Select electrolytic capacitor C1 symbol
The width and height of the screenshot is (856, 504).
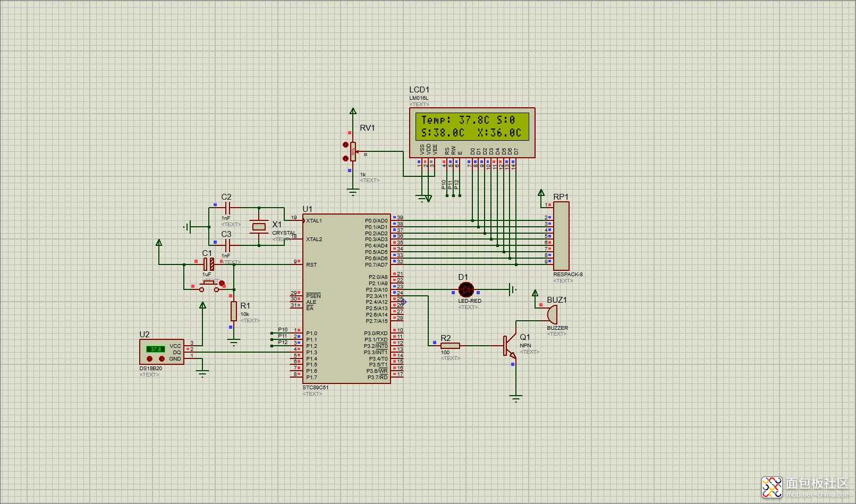click(209, 264)
